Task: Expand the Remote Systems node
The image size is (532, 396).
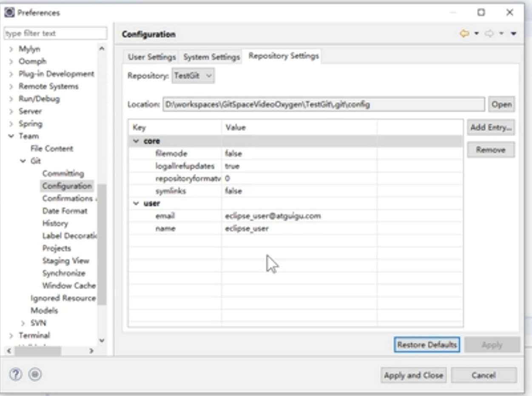Action: point(11,87)
